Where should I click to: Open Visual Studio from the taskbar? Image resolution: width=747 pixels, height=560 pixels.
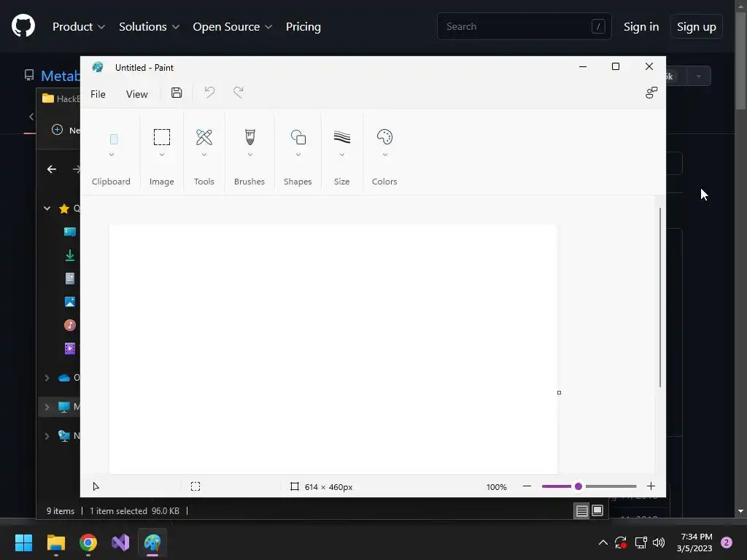(x=120, y=542)
